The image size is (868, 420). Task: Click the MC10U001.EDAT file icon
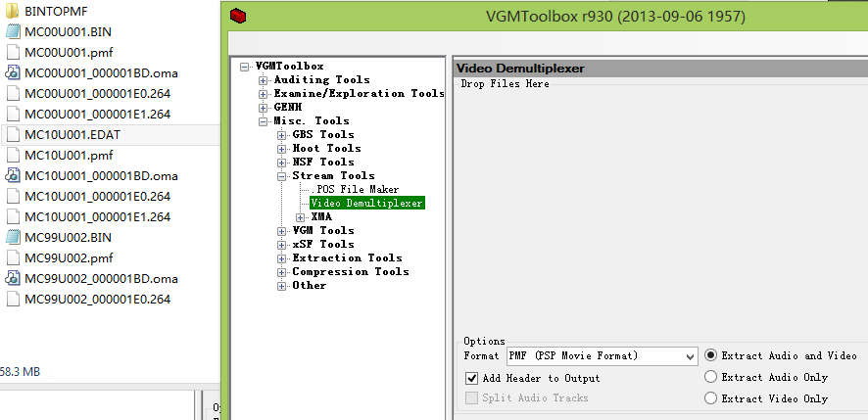point(14,134)
